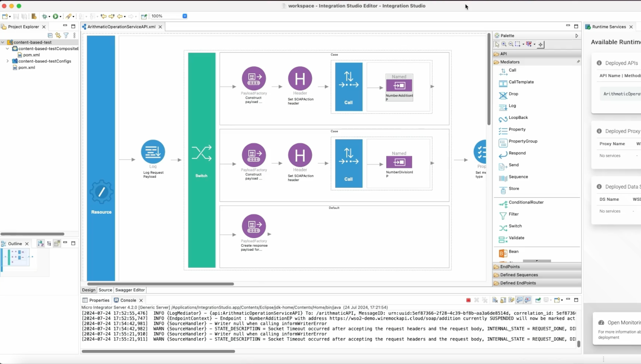Image resolution: width=641 pixels, height=364 pixels.
Task: Toggle Scroll Lock in console toolbar
Action: 503,300
